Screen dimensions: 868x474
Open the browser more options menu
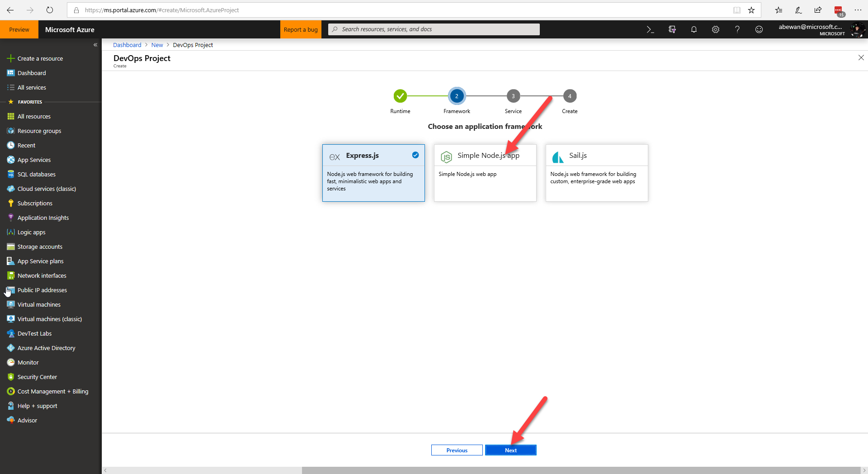pyautogui.click(x=858, y=10)
